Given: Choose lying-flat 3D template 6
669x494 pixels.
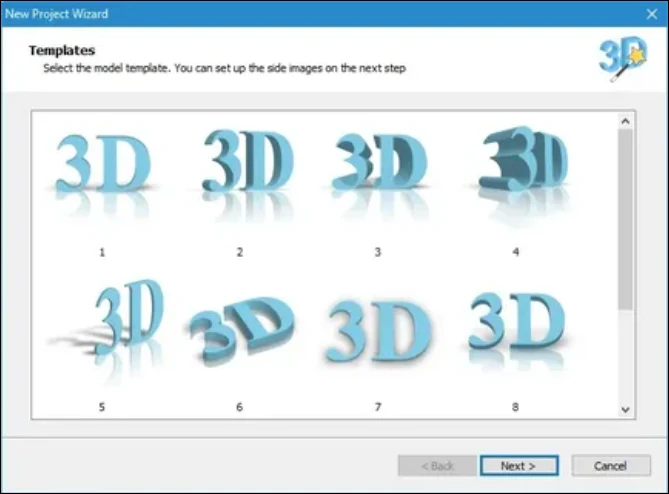Looking at the screenshot, I should (x=241, y=331).
